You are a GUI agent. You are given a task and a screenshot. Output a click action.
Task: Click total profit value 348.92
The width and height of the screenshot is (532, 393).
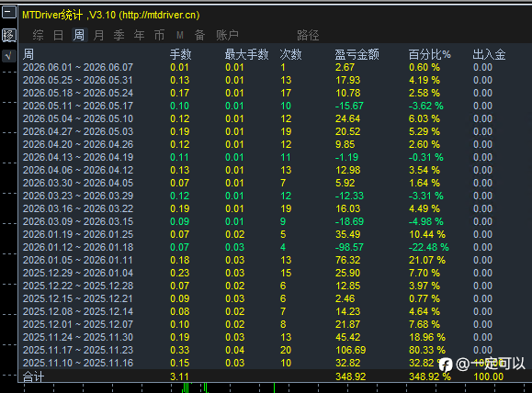coord(350,376)
